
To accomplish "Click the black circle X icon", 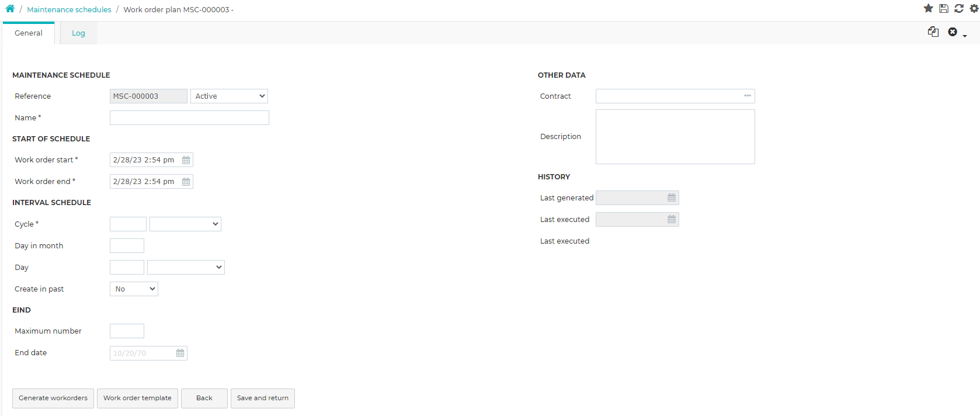I will [953, 32].
